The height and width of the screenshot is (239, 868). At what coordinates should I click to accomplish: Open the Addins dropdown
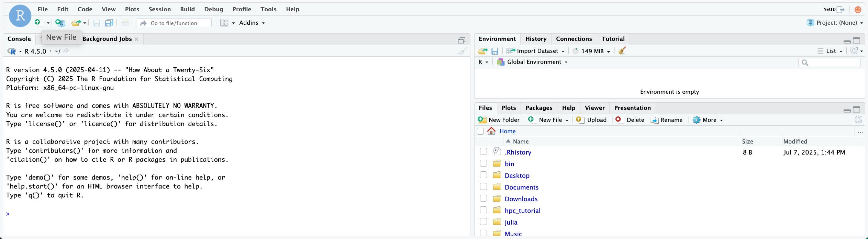[x=252, y=23]
